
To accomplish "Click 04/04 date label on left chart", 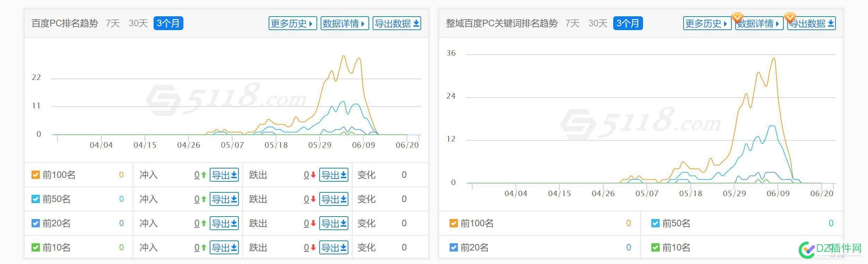I will 101,145.
